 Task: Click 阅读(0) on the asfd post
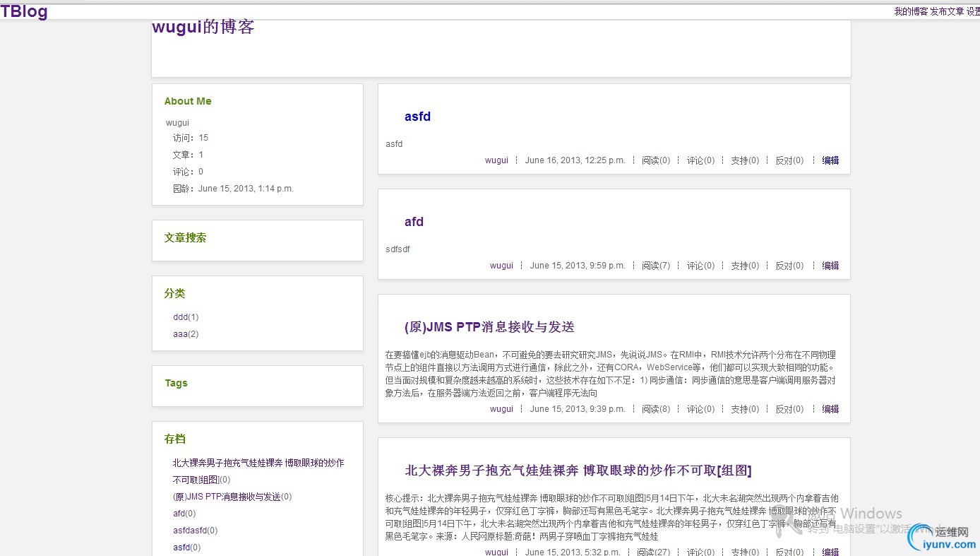tap(656, 160)
